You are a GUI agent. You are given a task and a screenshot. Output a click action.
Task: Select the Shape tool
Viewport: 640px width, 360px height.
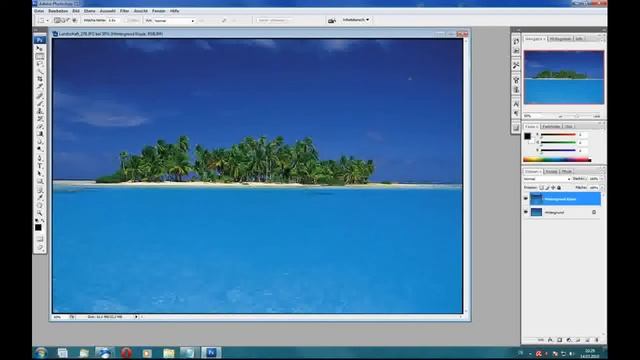(40, 181)
